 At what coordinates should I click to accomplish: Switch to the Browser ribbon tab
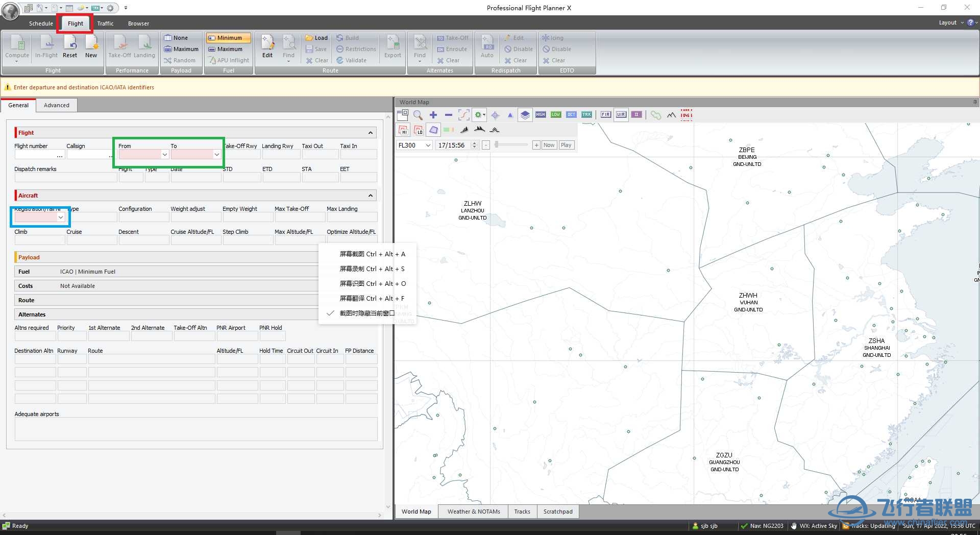(x=138, y=23)
